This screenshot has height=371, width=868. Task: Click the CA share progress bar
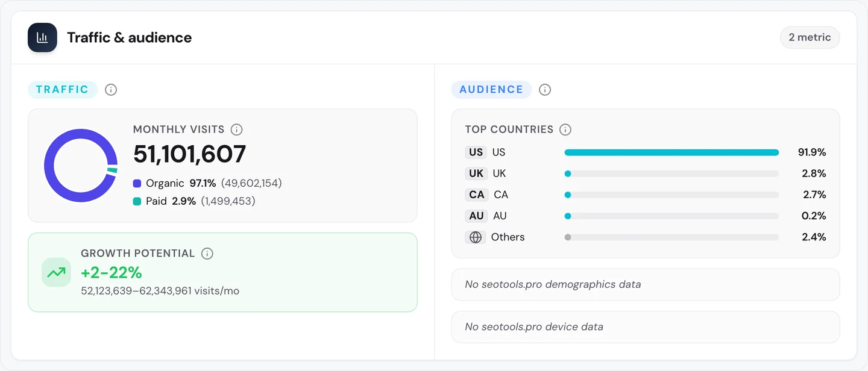coord(671,195)
